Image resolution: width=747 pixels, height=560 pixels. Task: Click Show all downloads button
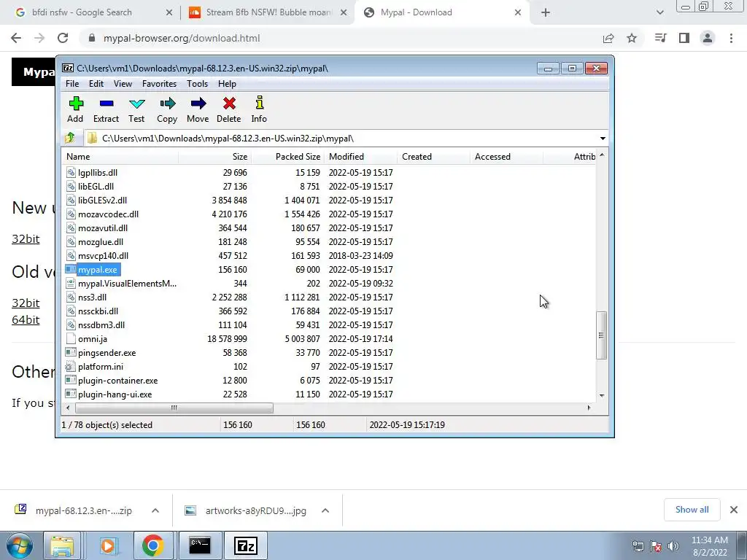click(692, 510)
